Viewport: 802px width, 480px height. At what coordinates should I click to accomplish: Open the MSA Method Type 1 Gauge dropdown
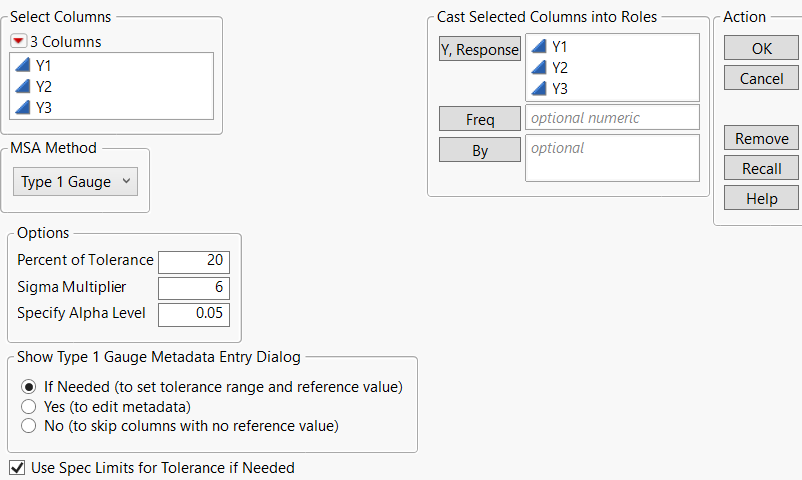tap(76, 182)
